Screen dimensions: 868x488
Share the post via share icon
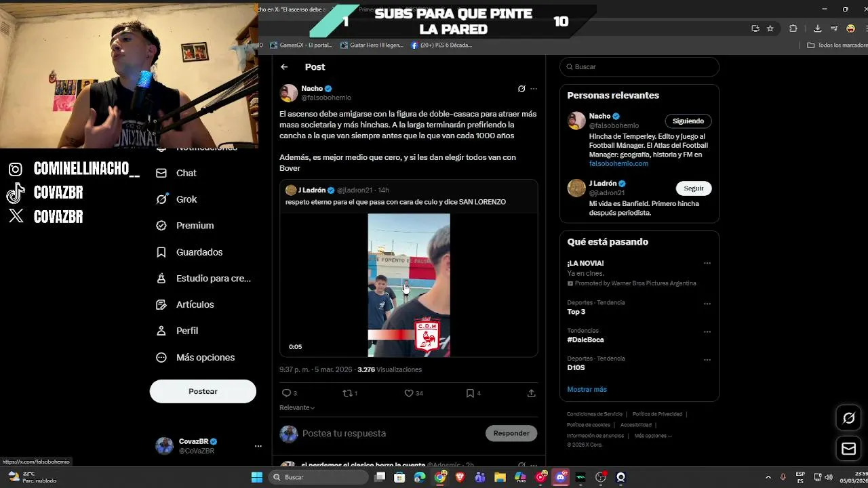click(x=532, y=393)
